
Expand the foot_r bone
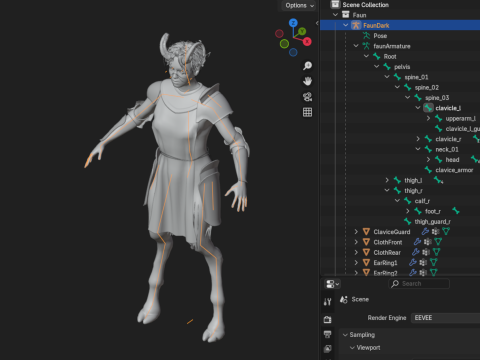pyautogui.click(x=407, y=211)
